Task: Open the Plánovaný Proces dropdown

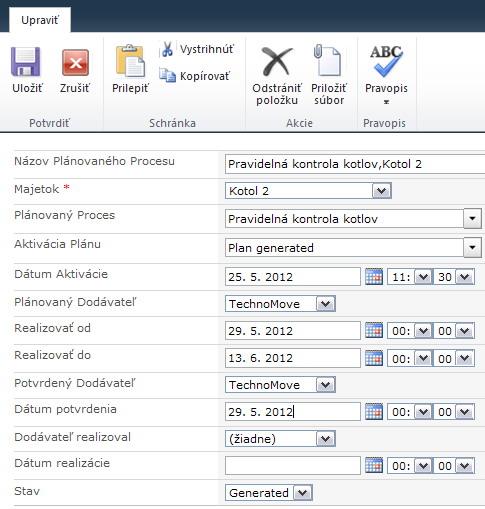Action: point(472,219)
